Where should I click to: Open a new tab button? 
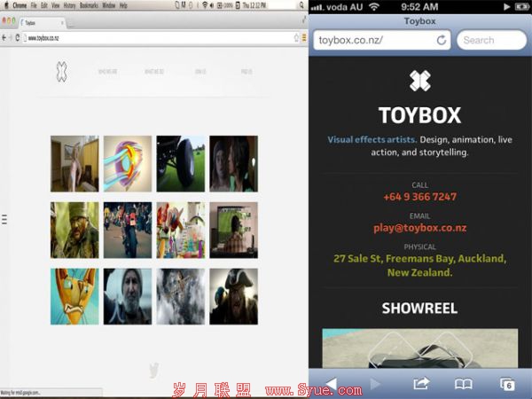click(x=71, y=24)
